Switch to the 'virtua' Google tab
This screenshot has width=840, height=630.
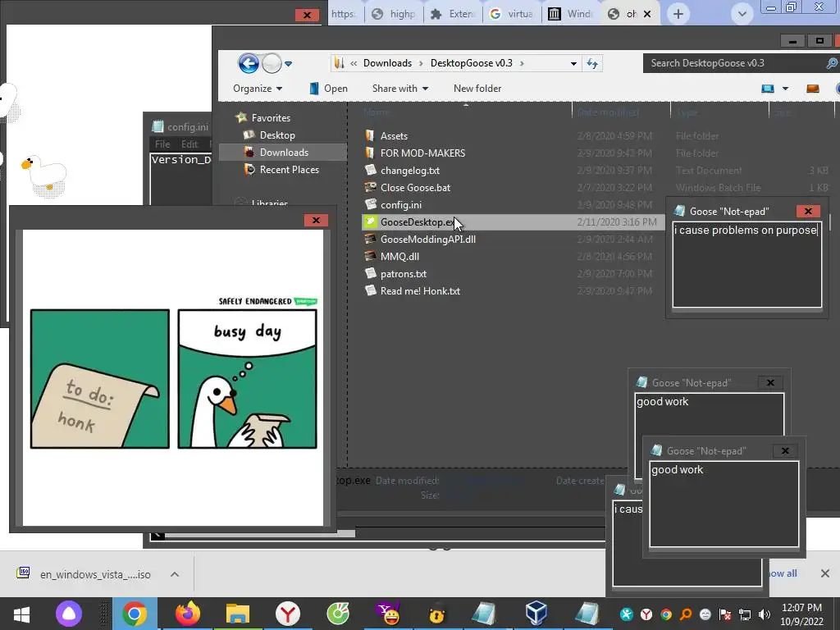tap(512, 14)
